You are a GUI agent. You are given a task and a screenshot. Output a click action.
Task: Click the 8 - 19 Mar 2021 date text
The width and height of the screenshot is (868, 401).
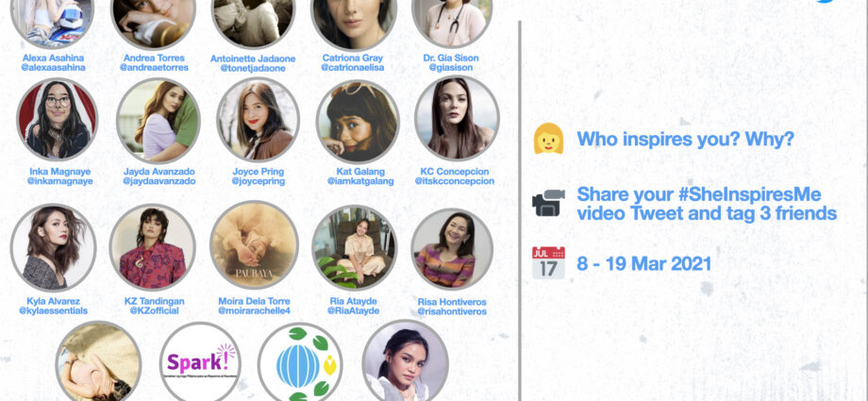643,263
